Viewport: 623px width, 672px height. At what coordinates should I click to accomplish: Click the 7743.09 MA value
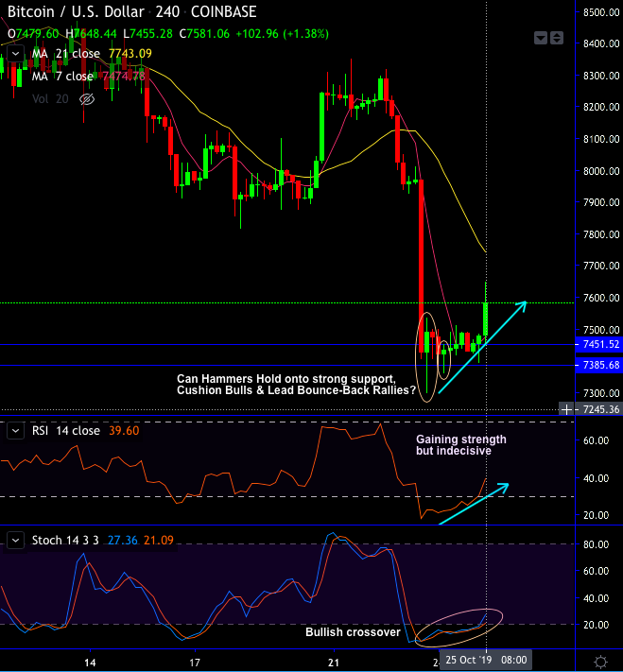130,54
